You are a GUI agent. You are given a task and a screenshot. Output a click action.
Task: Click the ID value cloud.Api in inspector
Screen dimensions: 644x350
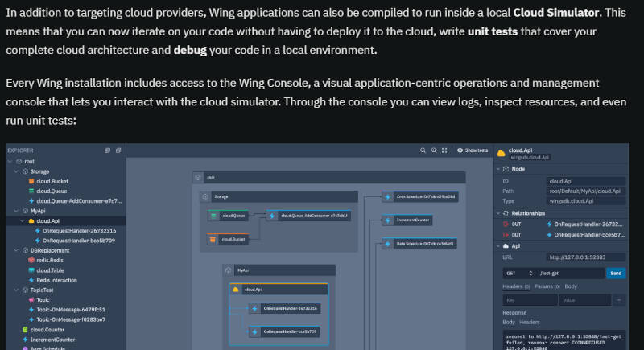tap(586, 181)
